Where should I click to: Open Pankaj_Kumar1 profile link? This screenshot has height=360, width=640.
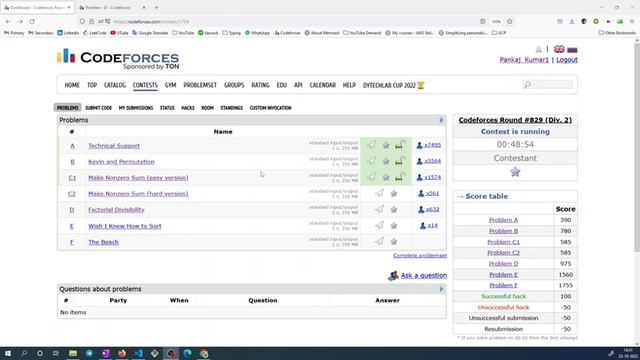coord(524,60)
